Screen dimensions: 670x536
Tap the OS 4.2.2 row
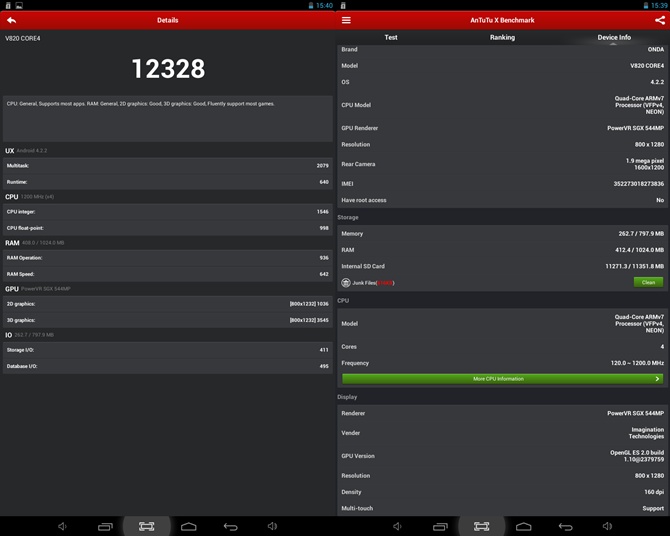tap(502, 82)
